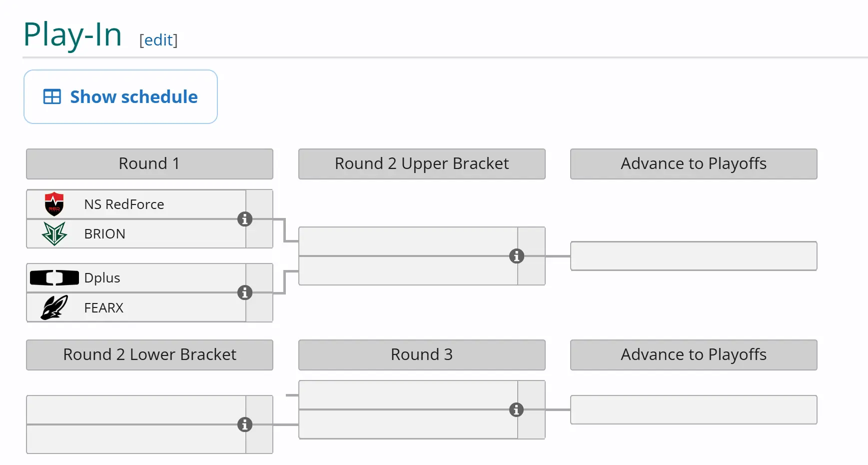Show the Play-In schedule
The width and height of the screenshot is (868, 465).
(120, 96)
